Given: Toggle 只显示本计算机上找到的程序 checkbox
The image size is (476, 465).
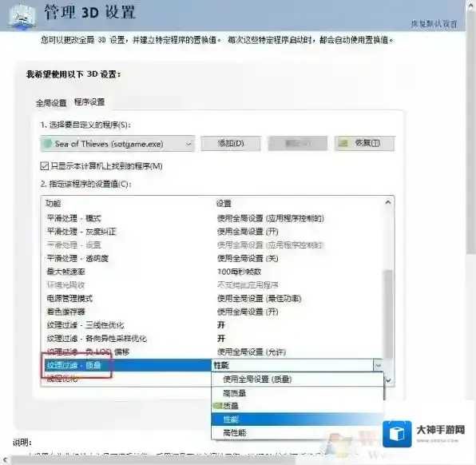Looking at the screenshot, I should point(44,166).
